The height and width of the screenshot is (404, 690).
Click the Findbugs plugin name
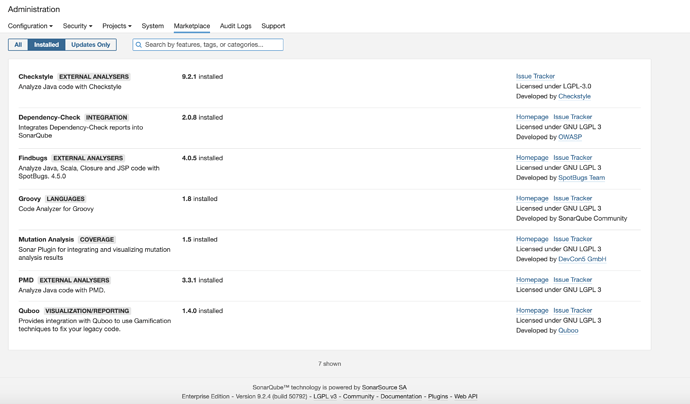point(33,158)
